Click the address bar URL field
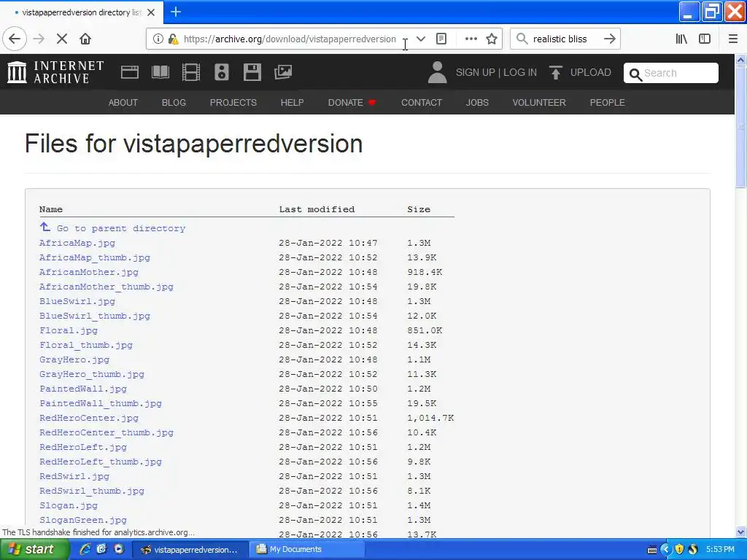The image size is (747, 560). point(290,39)
